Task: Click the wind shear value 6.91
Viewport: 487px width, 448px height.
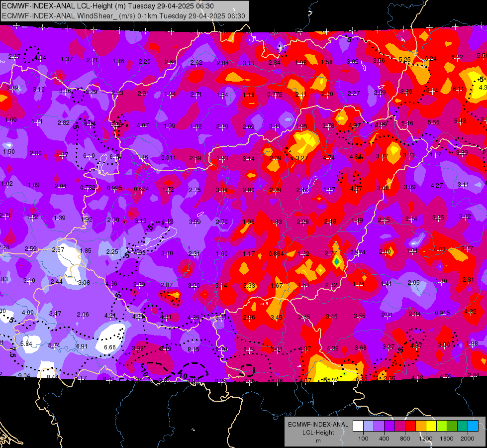Action: pyautogui.click(x=82, y=346)
